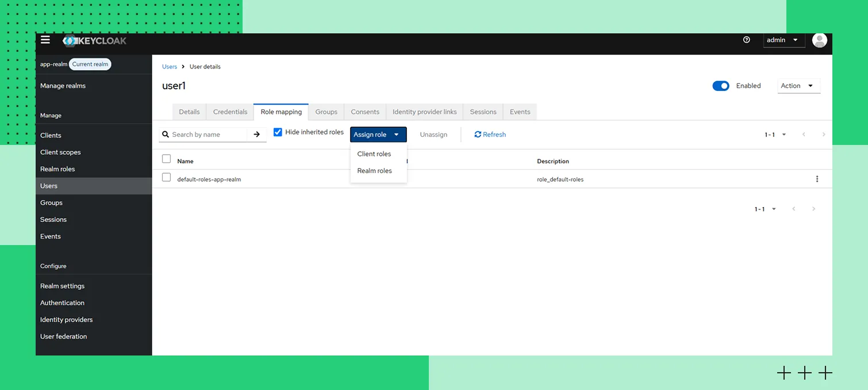Click the user avatar icon

pyautogui.click(x=819, y=40)
